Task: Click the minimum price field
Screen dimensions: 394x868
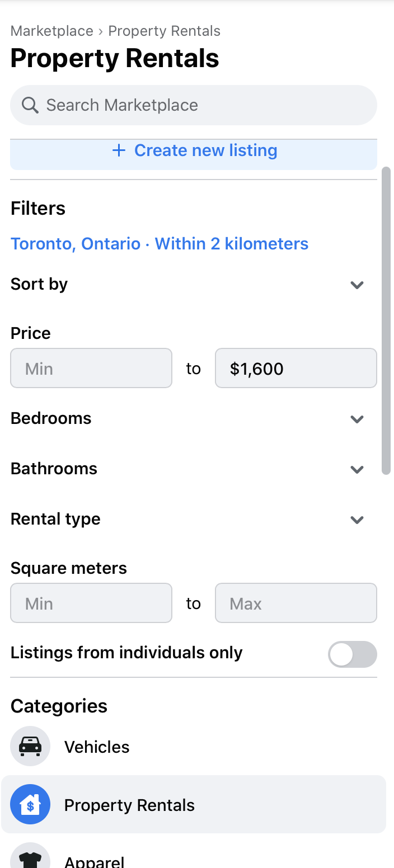Action: (x=91, y=368)
